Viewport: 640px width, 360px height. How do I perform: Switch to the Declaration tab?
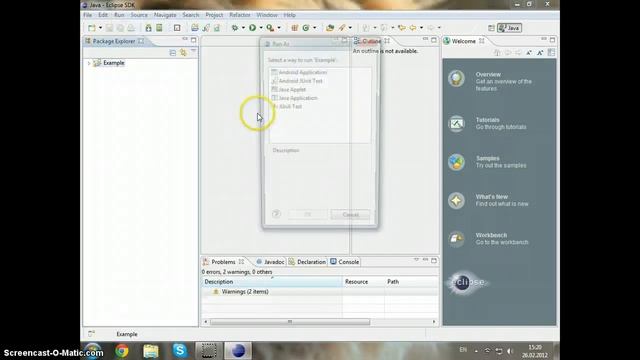(307, 262)
